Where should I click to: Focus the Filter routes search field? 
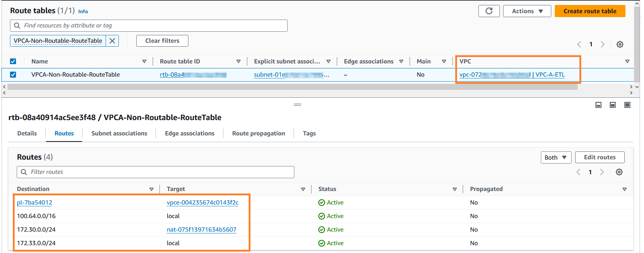(x=156, y=172)
